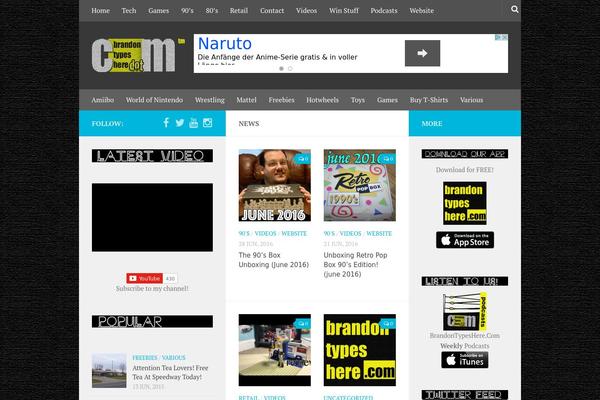Open the search magnifier icon
This screenshot has height=400, width=600.
(x=515, y=9)
